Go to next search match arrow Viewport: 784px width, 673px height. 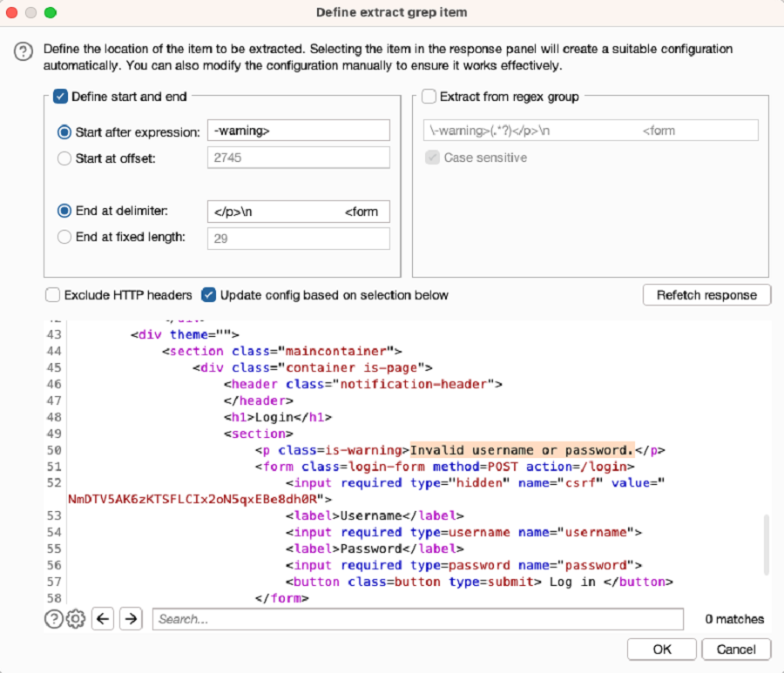(131, 619)
